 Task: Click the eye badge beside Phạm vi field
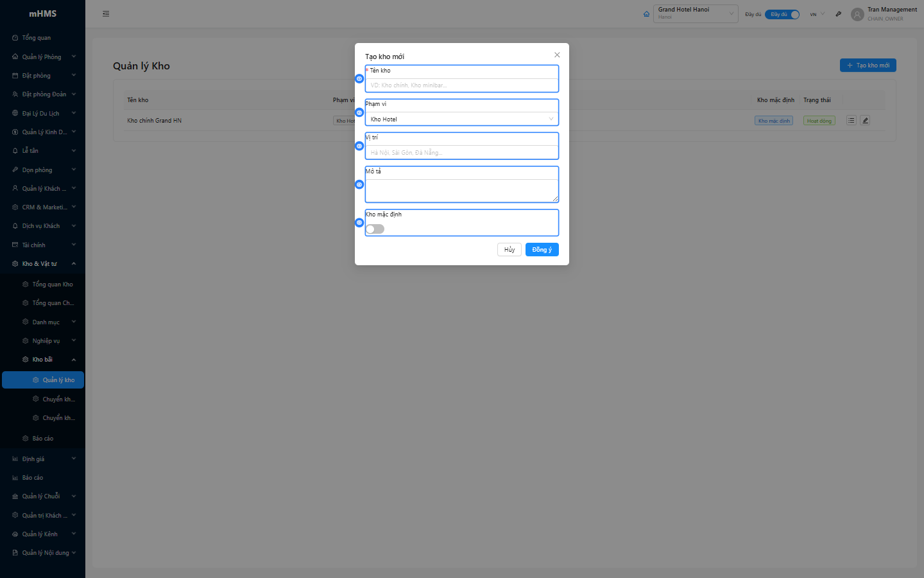(359, 112)
